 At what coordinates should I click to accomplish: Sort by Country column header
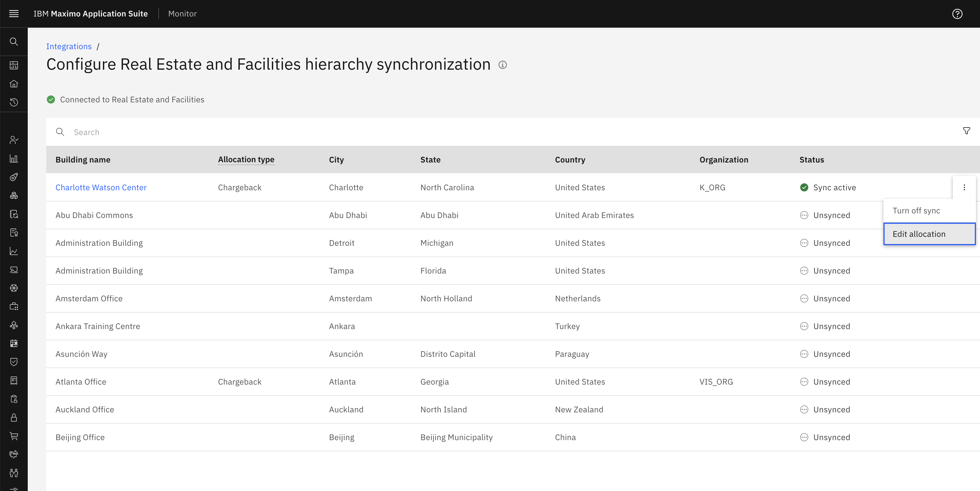point(570,160)
